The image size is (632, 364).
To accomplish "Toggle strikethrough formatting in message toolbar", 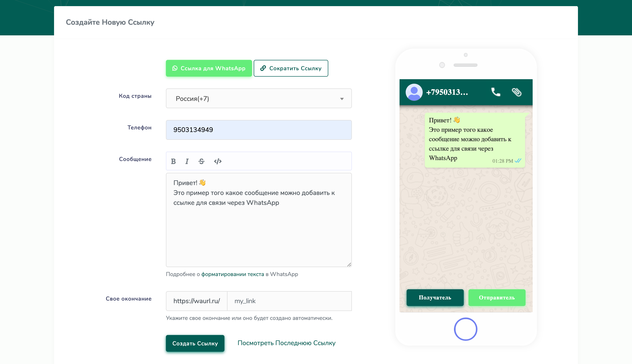I will (201, 161).
